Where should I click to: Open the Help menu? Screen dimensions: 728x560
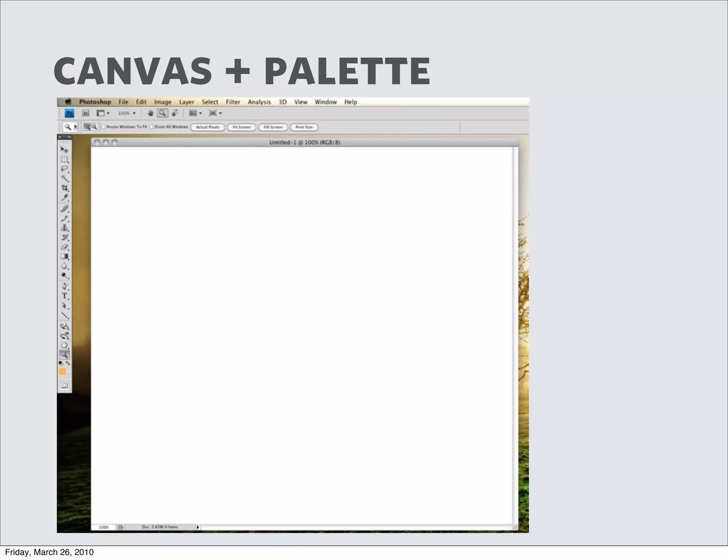[350, 102]
